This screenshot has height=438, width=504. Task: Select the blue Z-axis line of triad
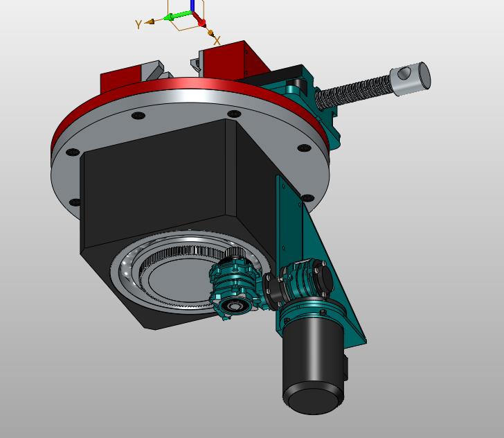coord(192,6)
